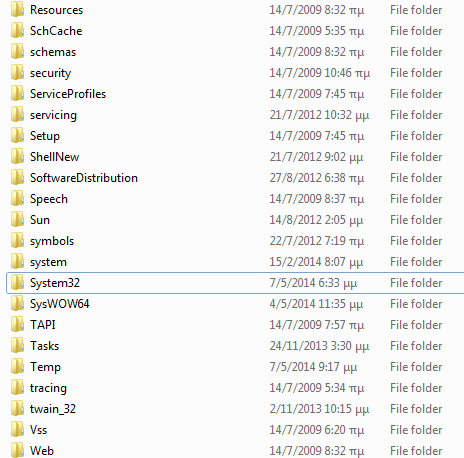
Task: Click the Web folder icon
Action: pos(17,451)
